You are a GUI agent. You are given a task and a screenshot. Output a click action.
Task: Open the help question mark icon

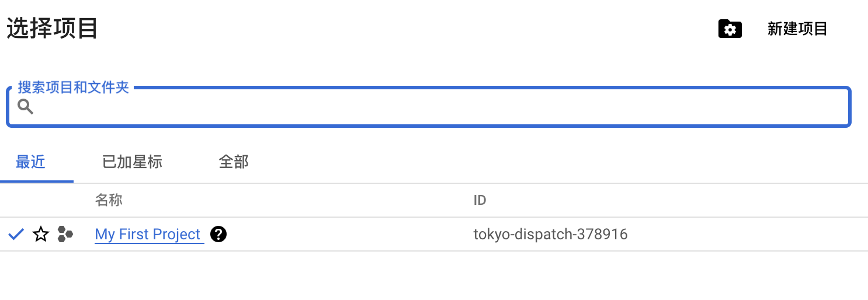click(218, 235)
